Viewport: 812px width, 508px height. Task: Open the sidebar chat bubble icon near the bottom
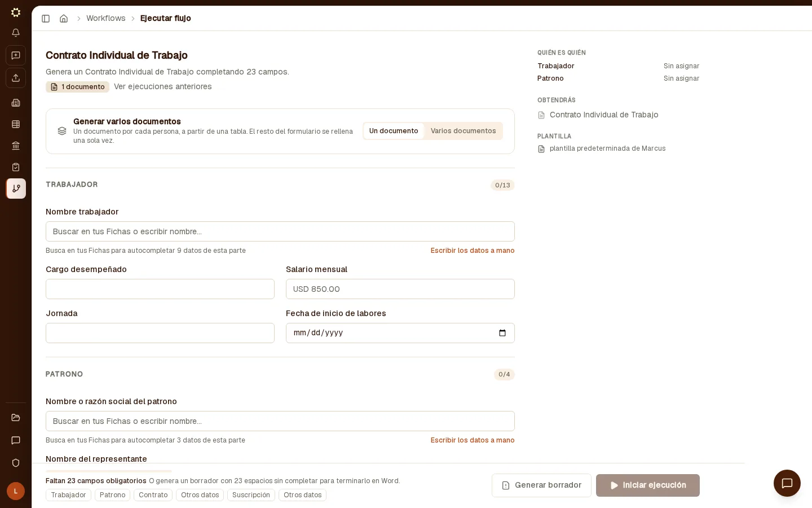pos(16,440)
